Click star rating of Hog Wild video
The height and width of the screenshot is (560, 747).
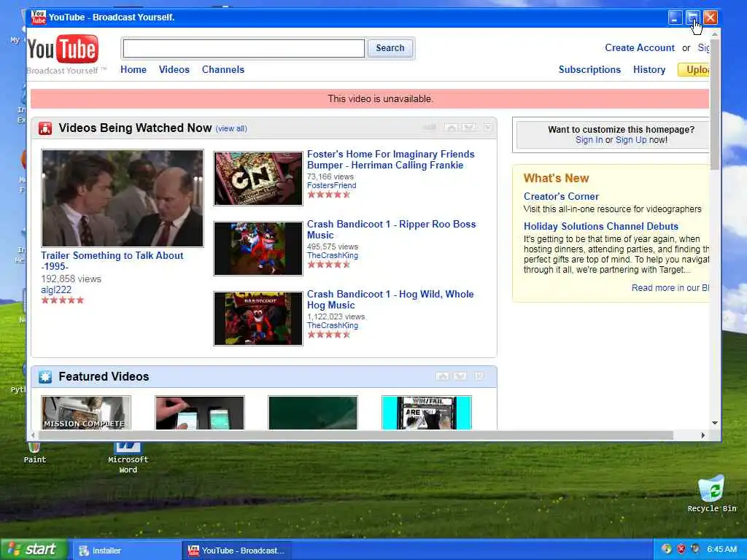[x=329, y=334]
